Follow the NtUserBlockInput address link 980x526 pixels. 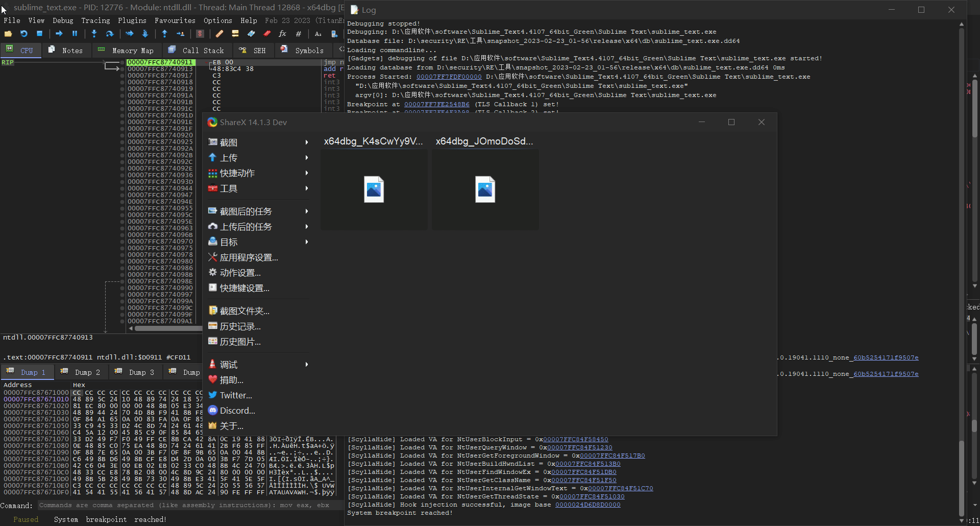pos(575,439)
